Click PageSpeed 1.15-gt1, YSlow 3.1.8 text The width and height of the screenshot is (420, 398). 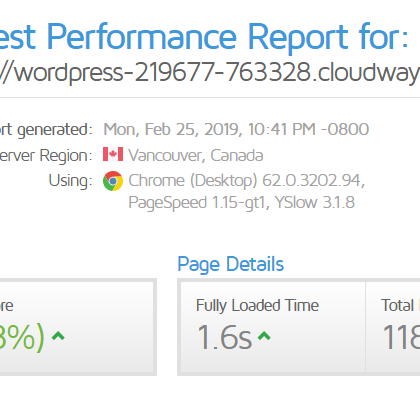(x=241, y=202)
